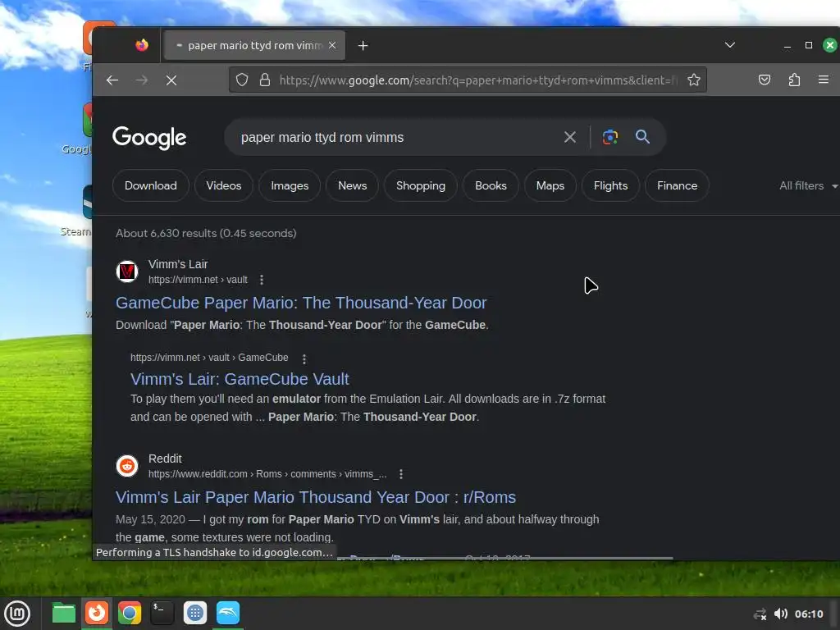840x630 pixels.
Task: Open Vimm's Lair Paper Mario r/Roms link
Action: [316, 497]
